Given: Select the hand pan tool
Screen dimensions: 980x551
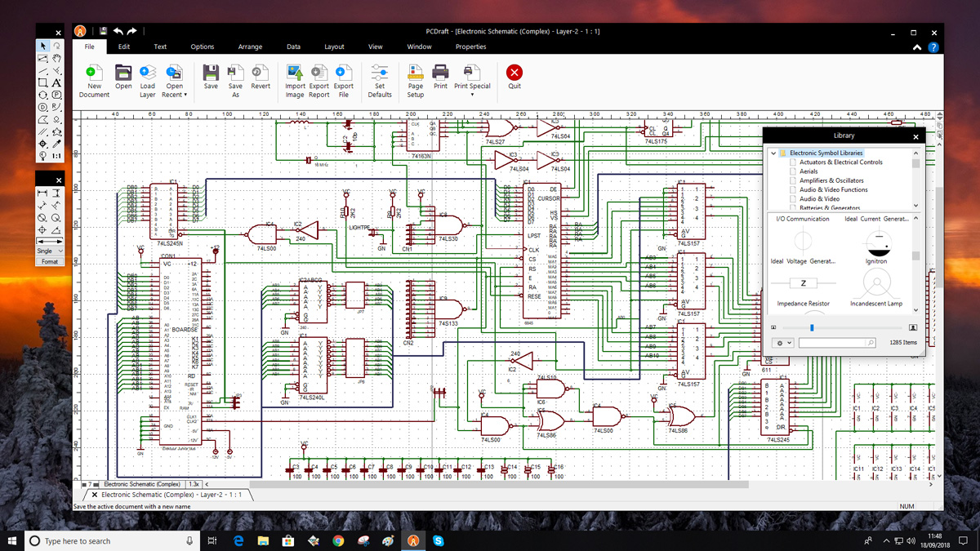Looking at the screenshot, I should tap(56, 59).
